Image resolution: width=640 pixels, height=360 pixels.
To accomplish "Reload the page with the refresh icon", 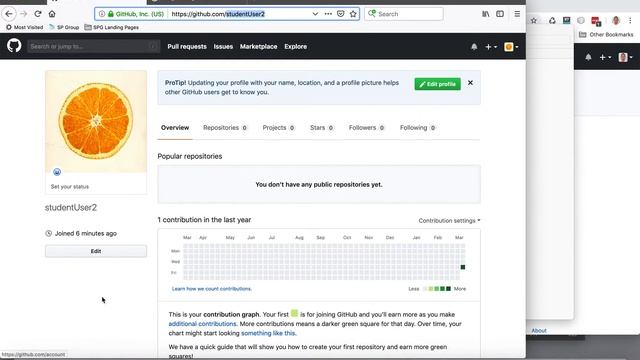I will 38,14.
